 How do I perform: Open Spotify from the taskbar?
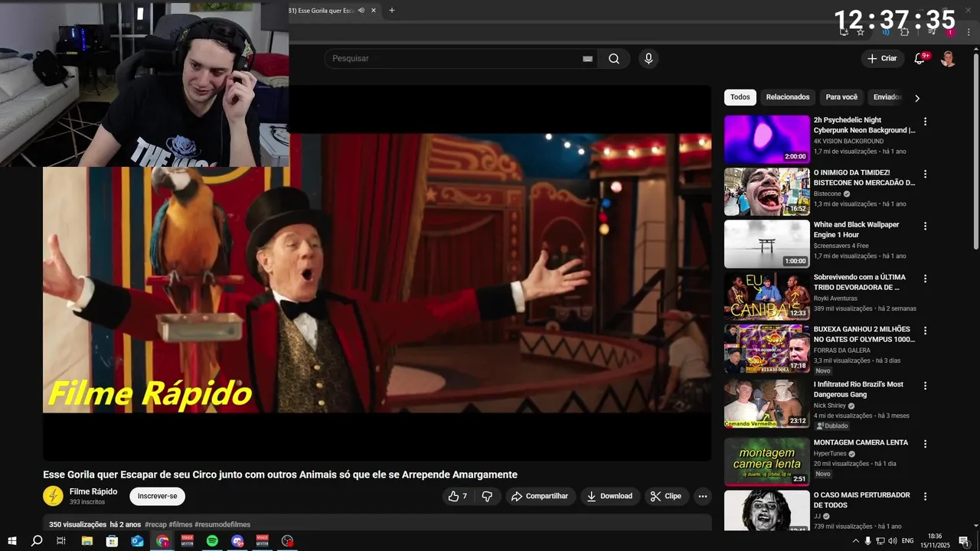click(212, 541)
